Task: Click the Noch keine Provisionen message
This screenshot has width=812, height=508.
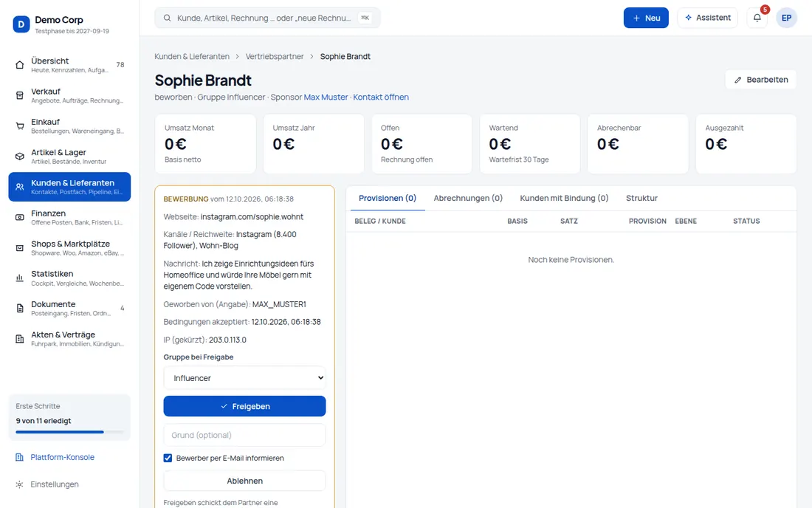Action: click(x=571, y=260)
